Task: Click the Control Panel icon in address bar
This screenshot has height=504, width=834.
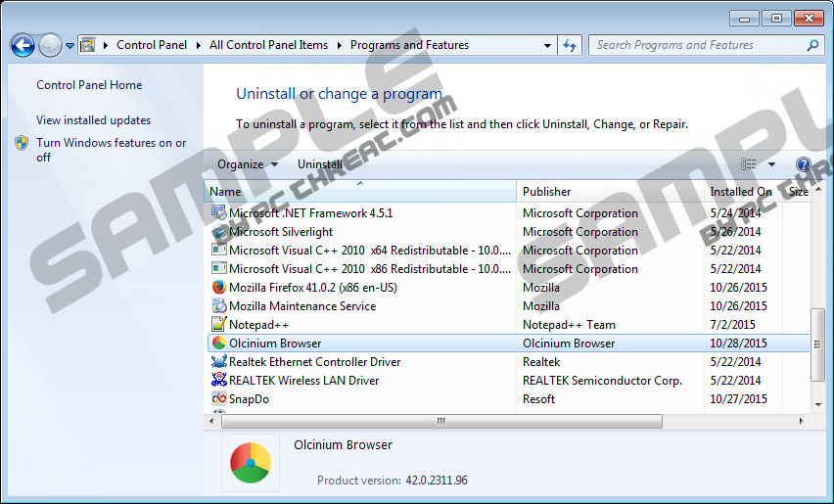Action: (x=88, y=45)
